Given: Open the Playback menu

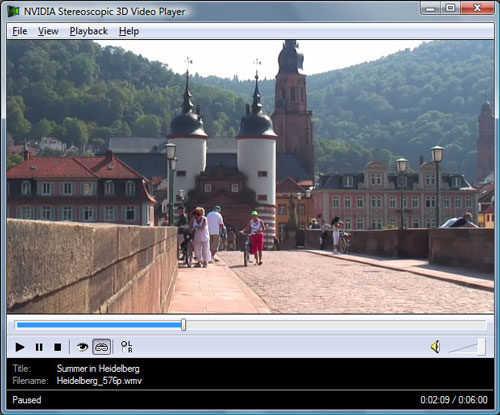Looking at the screenshot, I should (88, 31).
